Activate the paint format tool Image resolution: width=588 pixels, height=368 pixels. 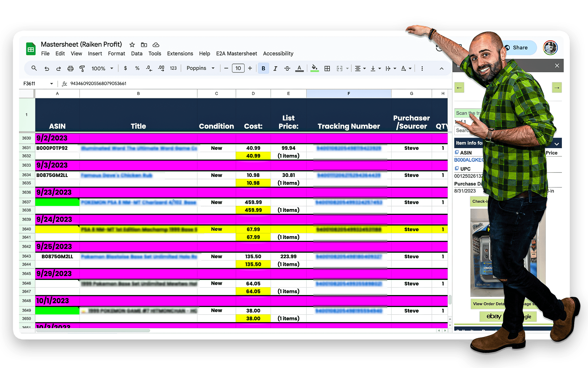click(x=82, y=68)
